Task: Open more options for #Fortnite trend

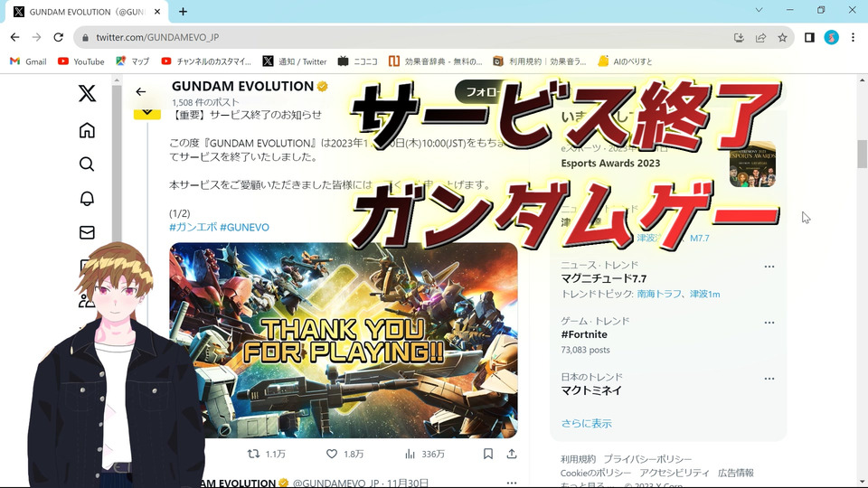Action: [769, 323]
